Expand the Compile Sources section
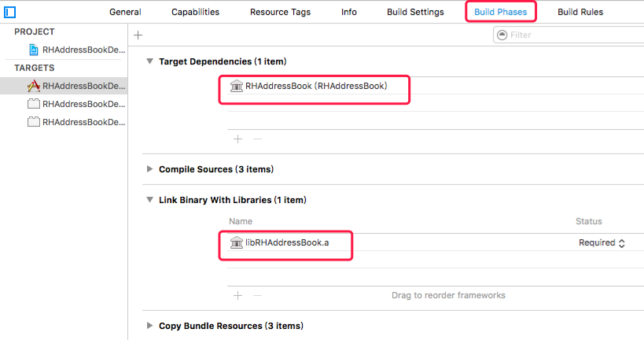The image size is (644, 340). [150, 169]
